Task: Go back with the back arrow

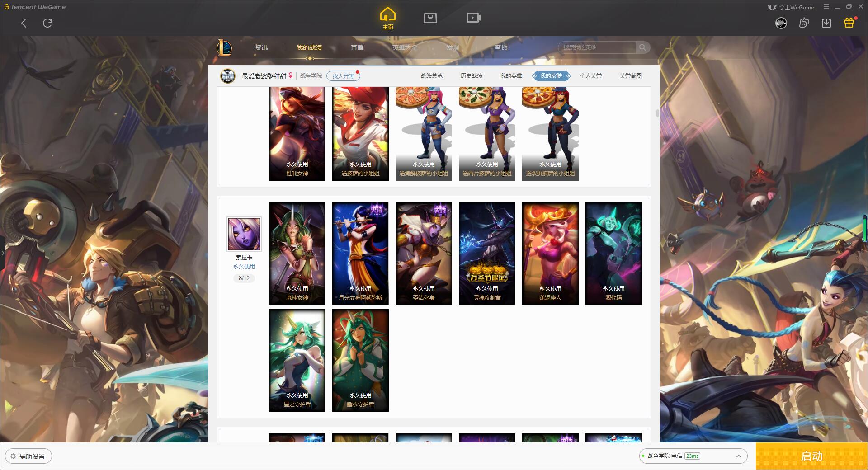Action: tap(24, 23)
